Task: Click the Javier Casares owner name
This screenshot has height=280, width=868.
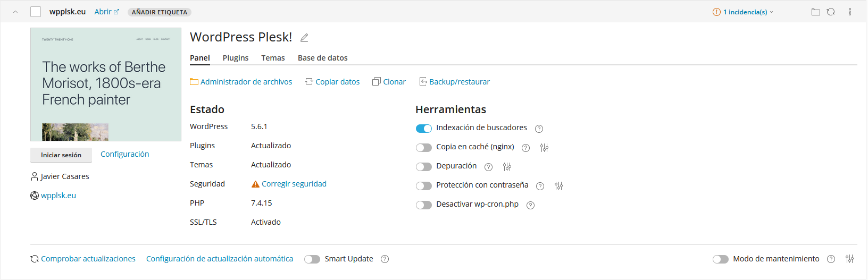Action: (65, 176)
